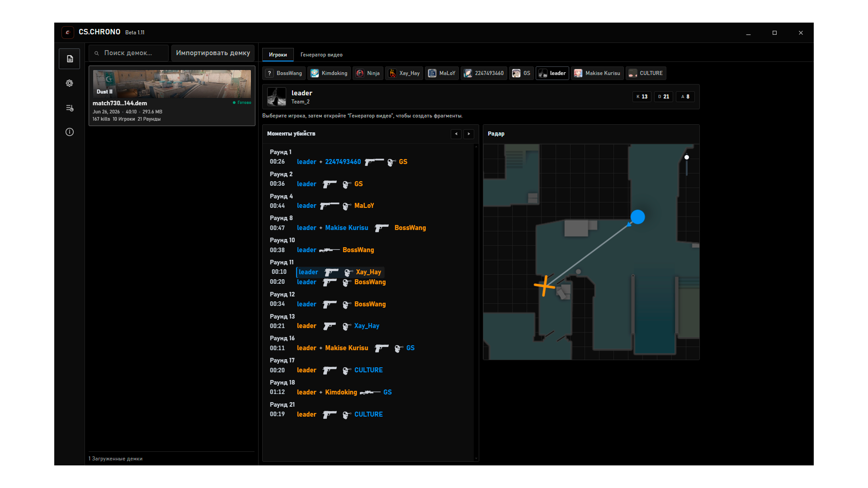Click the white player dot on radar
Viewport: 868px width, 488px height.
tap(687, 157)
